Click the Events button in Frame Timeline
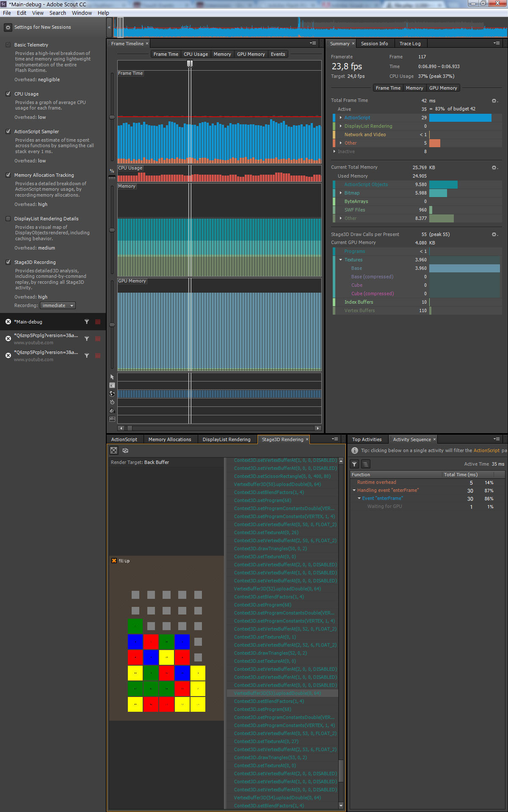The image size is (508, 812). pos(278,54)
